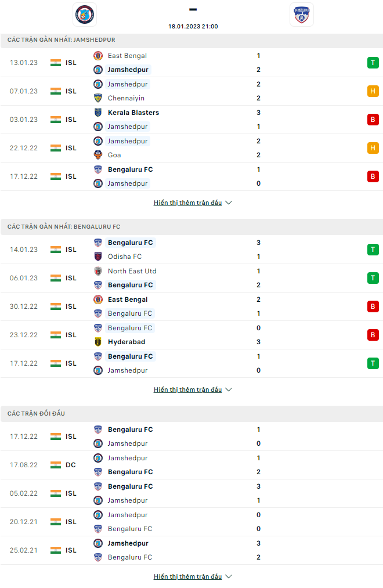Click the Jamshedpur crest in the header

click(x=85, y=15)
